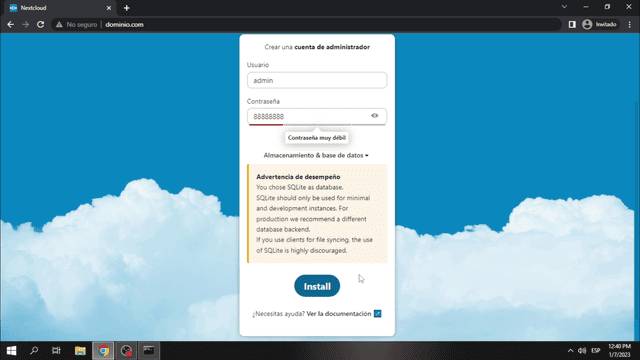Viewport: 640px width, 360px height.
Task: Show hidden system tray icons
Action: [571, 351]
